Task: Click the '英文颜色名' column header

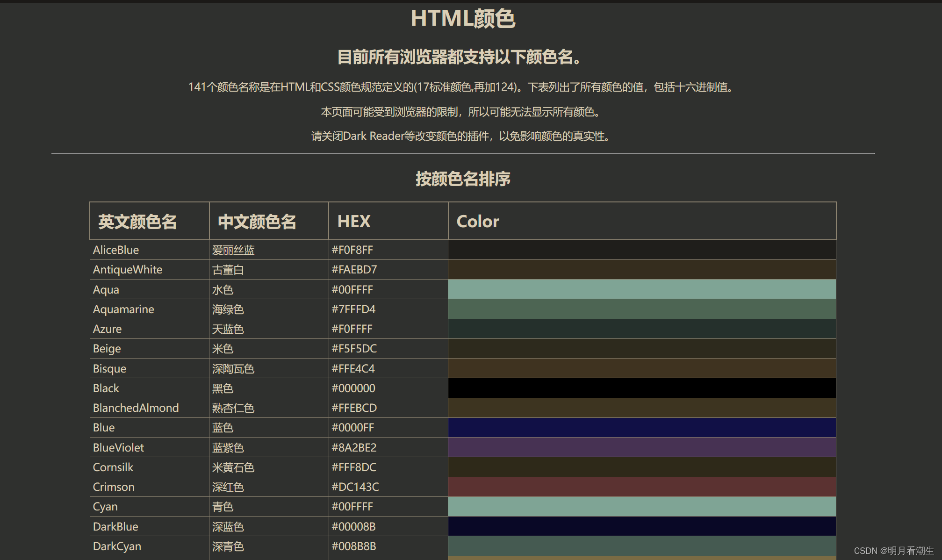Action: 150,221
